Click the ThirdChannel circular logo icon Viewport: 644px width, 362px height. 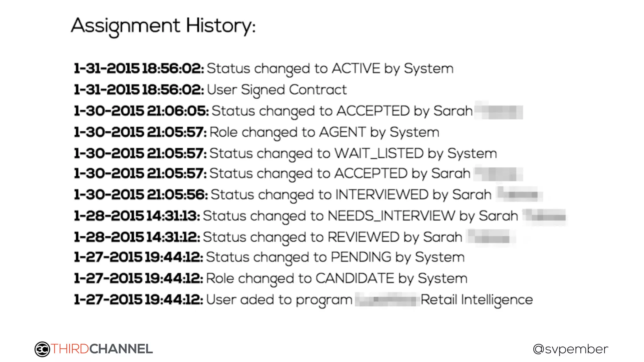42,349
